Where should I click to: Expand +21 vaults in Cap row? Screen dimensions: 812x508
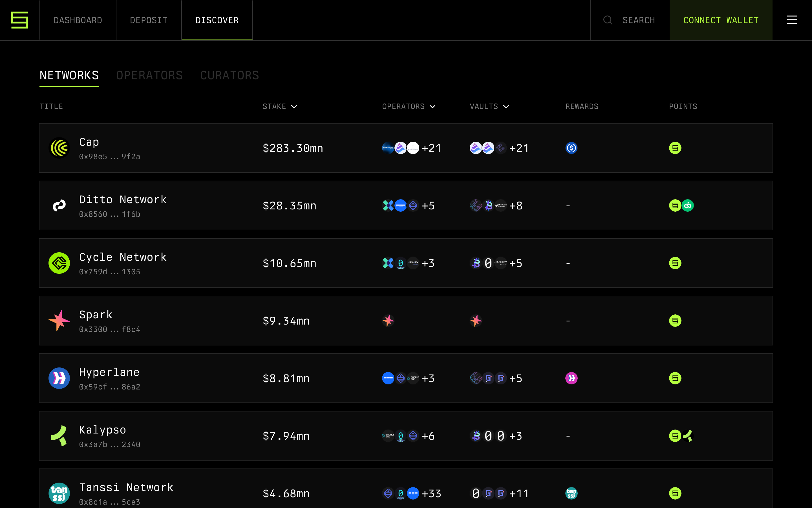tap(519, 148)
